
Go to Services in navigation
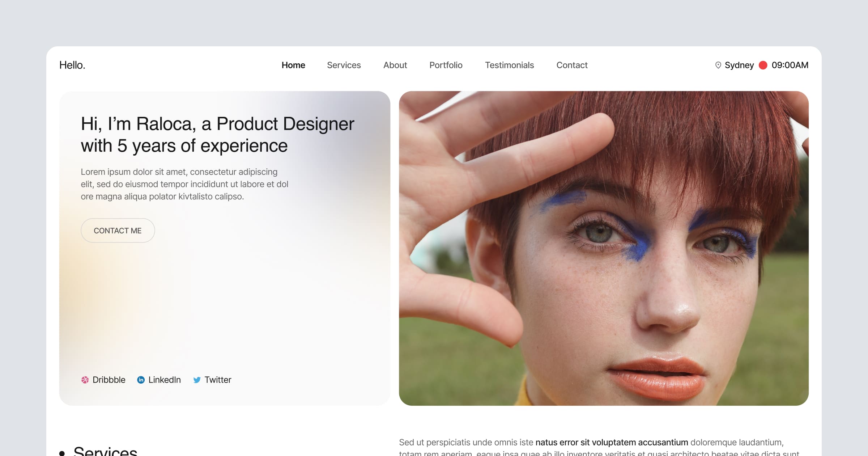click(x=344, y=65)
